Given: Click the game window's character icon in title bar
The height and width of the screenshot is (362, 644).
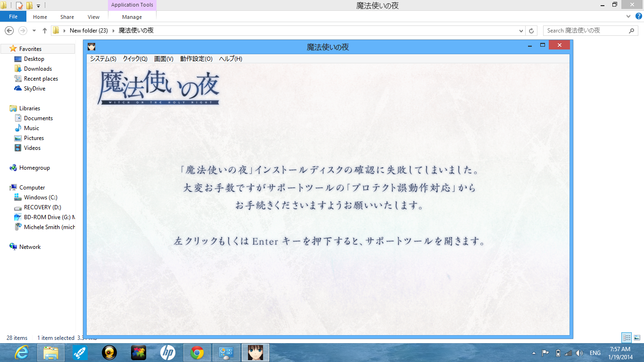Looking at the screenshot, I should coord(91,47).
